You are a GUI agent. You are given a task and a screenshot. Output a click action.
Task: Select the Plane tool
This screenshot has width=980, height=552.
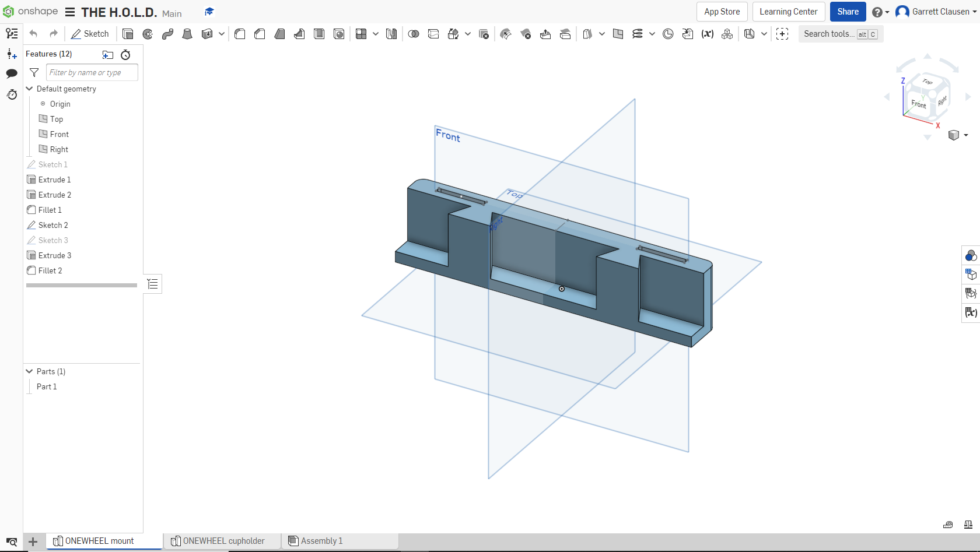[x=618, y=34]
